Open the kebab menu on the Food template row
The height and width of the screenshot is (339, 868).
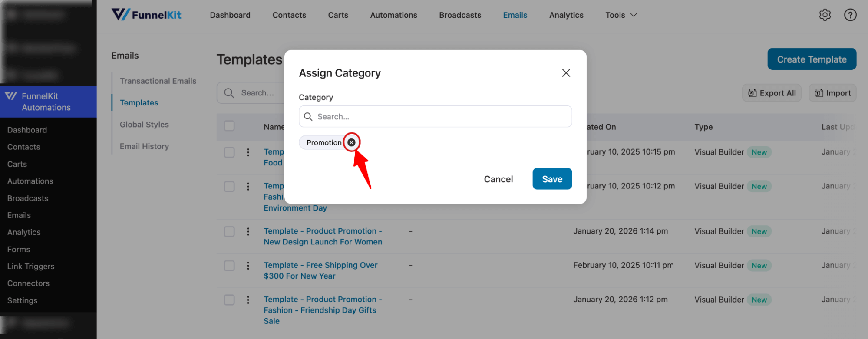[248, 152]
